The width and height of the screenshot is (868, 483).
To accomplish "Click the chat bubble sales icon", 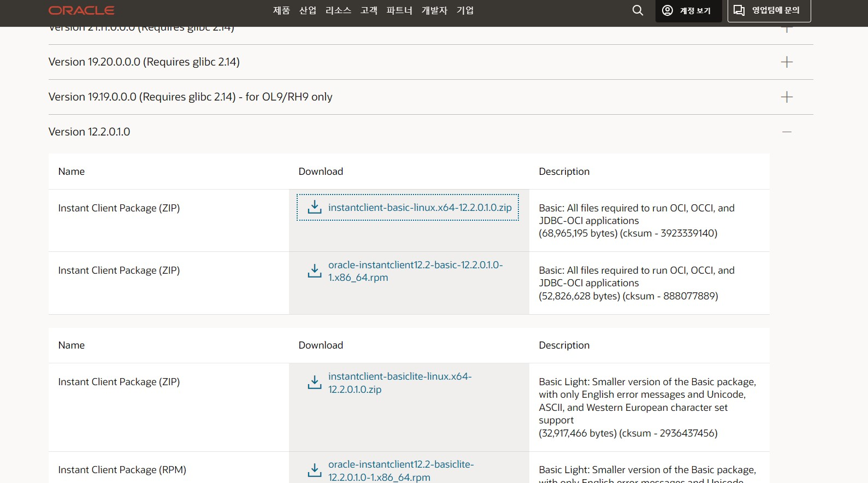I will (739, 10).
